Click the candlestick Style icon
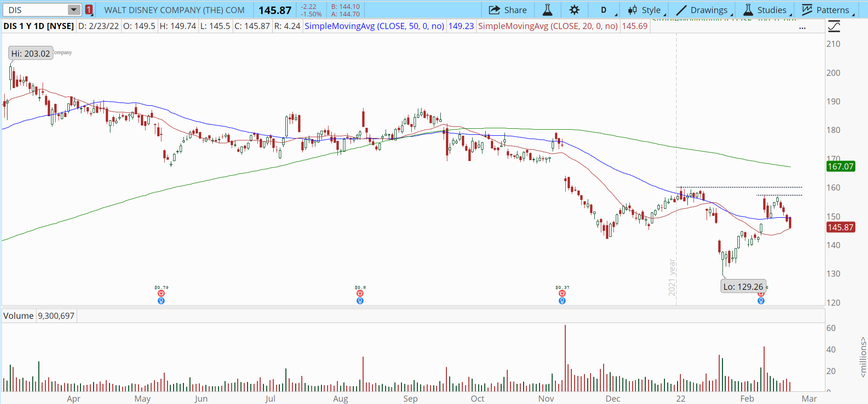The image size is (868, 404). point(633,10)
